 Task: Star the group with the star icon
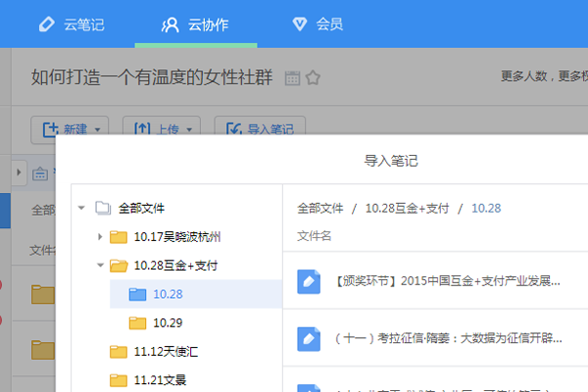coord(313,78)
